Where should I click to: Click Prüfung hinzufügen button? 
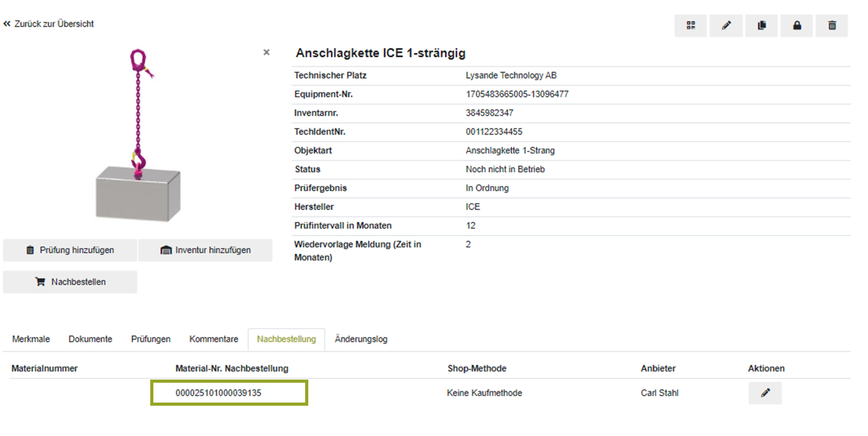click(x=70, y=250)
